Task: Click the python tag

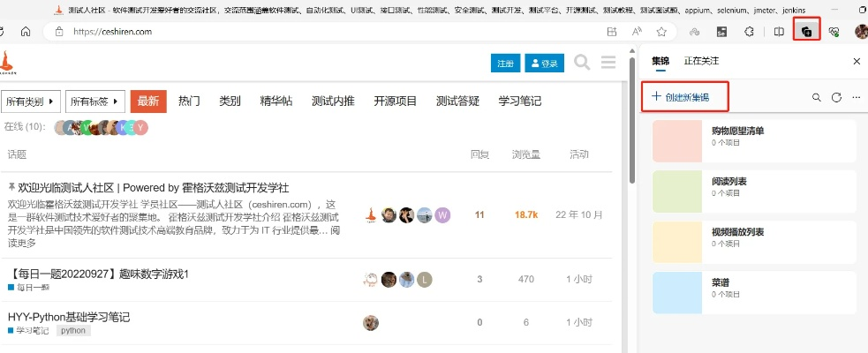Action: (x=73, y=330)
